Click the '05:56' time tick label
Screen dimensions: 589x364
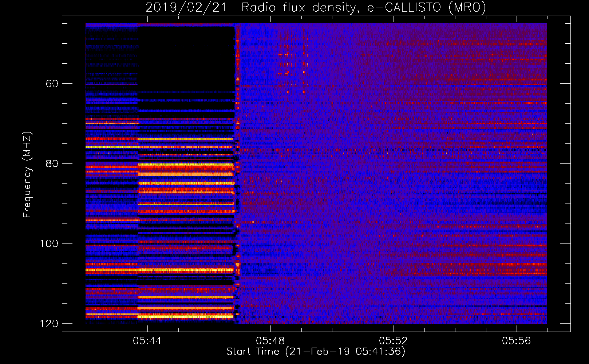click(x=516, y=341)
